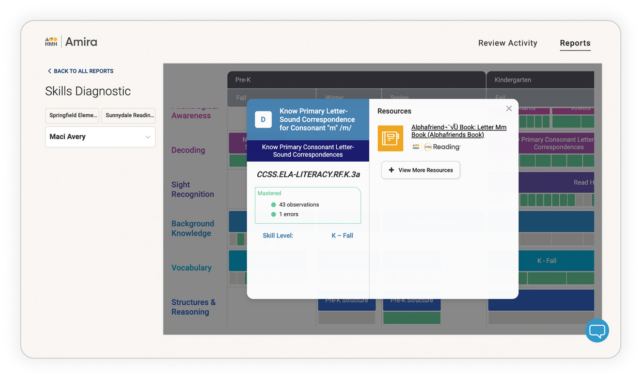Click the Pre-K grade header
This screenshot has height=378, width=640.
tap(356, 80)
